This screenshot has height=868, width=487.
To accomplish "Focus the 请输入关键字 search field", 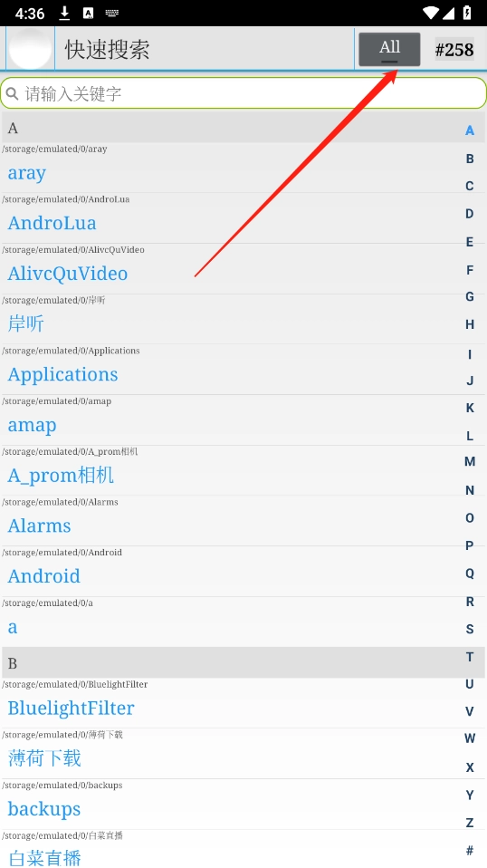I will point(243,93).
